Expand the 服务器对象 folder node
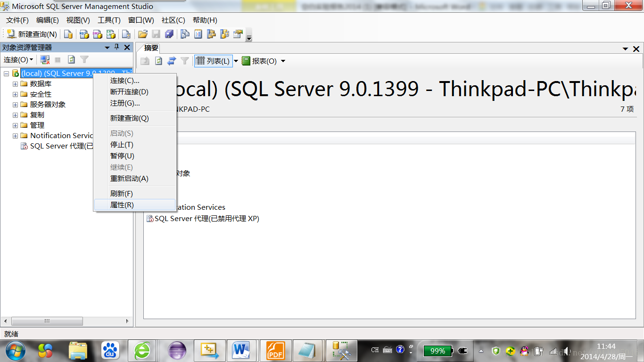Screen dimensions: 644x362 click(15, 105)
